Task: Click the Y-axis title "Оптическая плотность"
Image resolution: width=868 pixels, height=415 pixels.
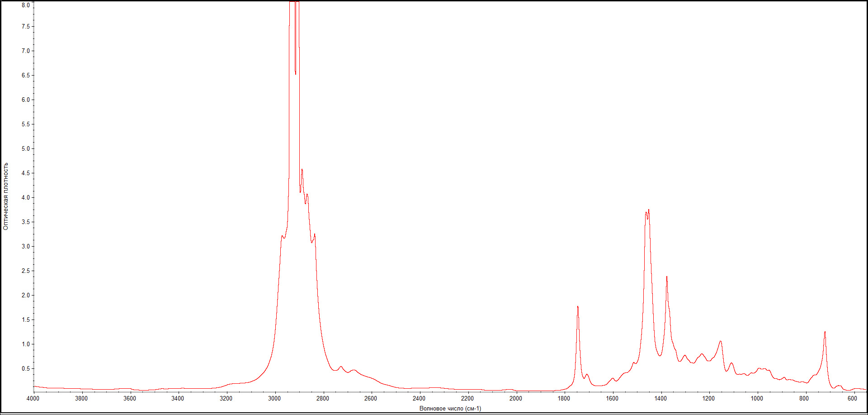Action: pyautogui.click(x=6, y=196)
